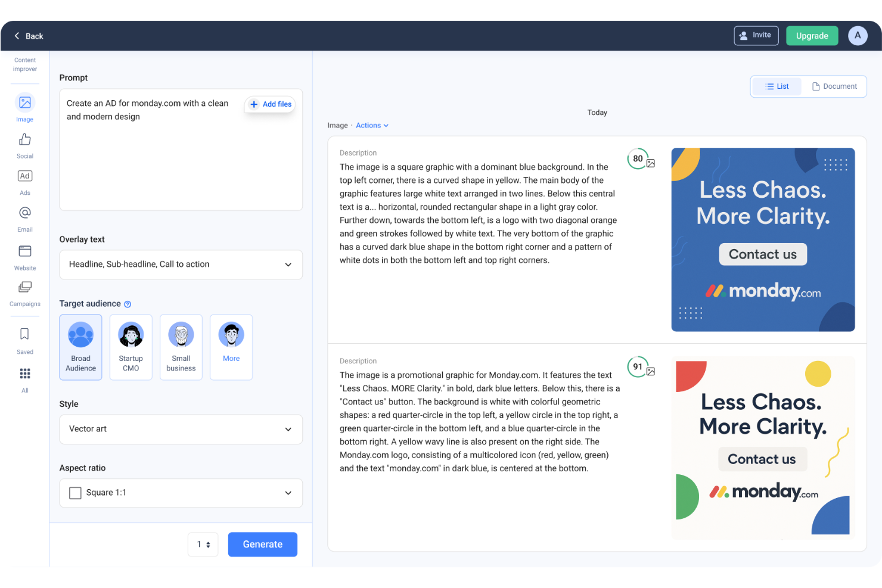882x588 pixels.
Task: Select the Broad Audience card
Action: click(x=81, y=347)
